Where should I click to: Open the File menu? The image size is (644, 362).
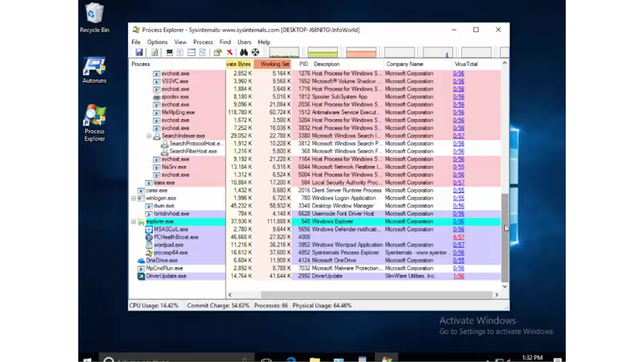point(136,42)
